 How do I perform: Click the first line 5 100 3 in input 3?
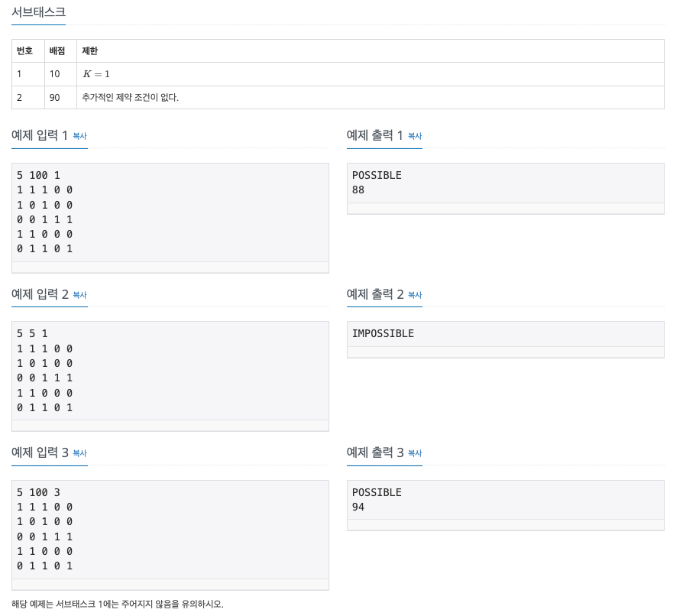[x=38, y=493]
